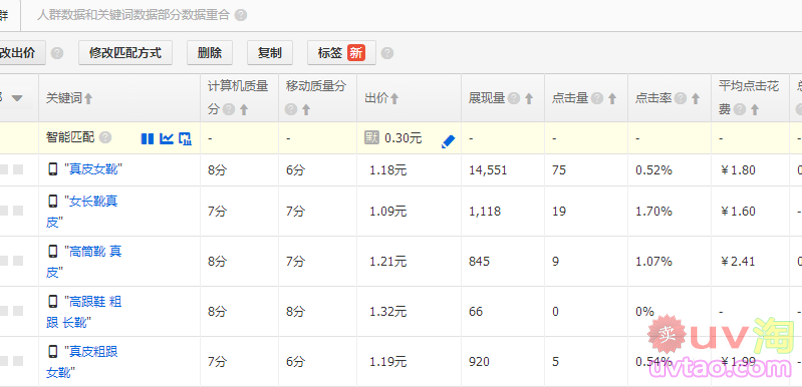This screenshot has height=387, width=802.
Task: Click help icon beside 智能匹配
Action: pos(105,138)
